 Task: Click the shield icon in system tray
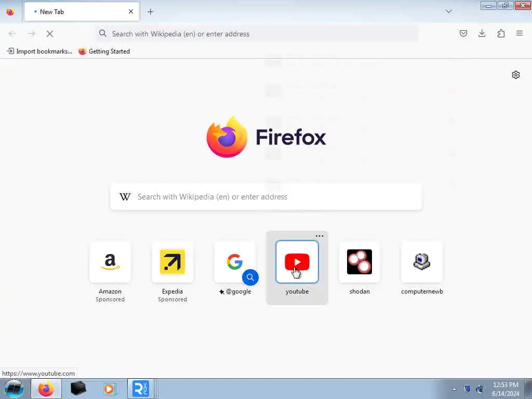click(x=467, y=389)
